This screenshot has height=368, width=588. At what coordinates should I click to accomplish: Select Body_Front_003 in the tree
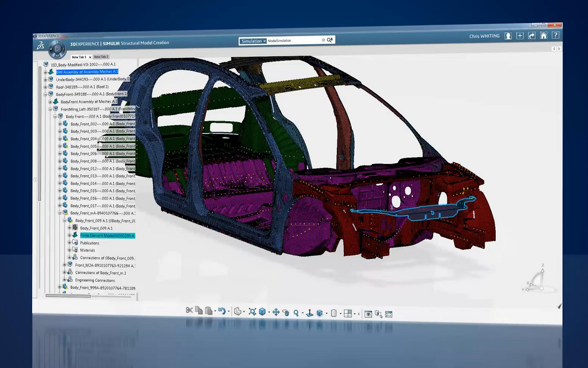pyautogui.click(x=102, y=131)
